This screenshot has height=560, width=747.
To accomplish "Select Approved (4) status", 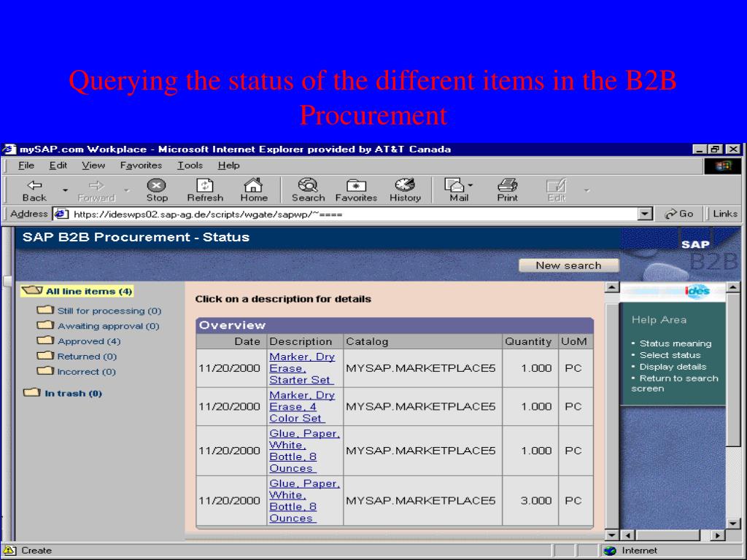I will pyautogui.click(x=89, y=341).
